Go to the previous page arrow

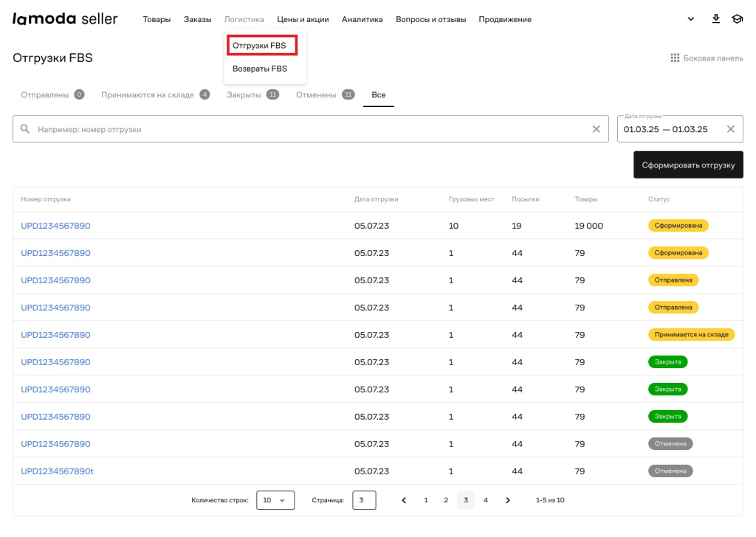pyautogui.click(x=404, y=500)
